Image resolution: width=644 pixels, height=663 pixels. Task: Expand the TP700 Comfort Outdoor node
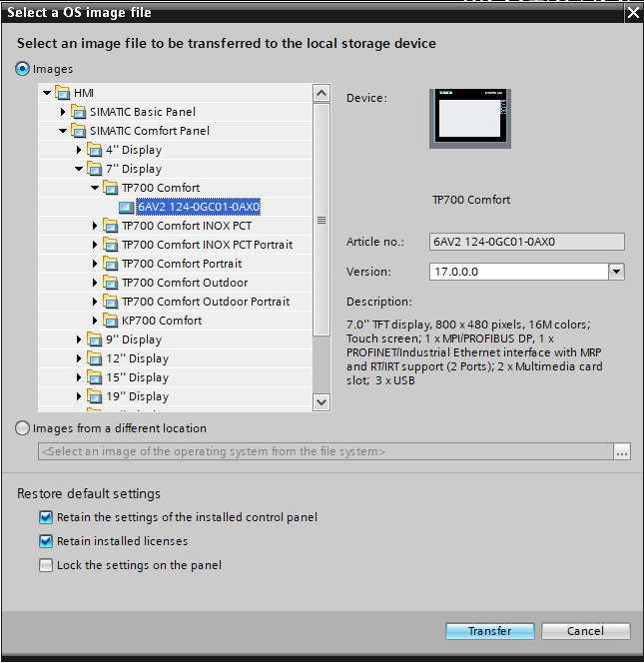[x=95, y=283]
